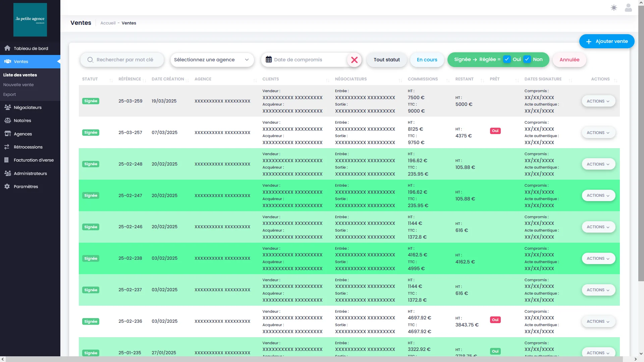Click Accueil breadcrumb link
644x362 pixels.
(108, 23)
